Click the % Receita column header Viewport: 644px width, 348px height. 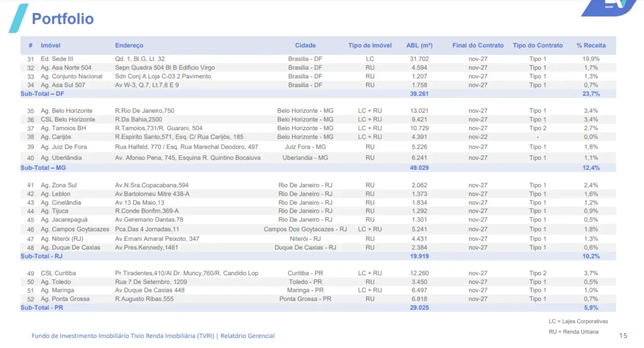pos(591,45)
